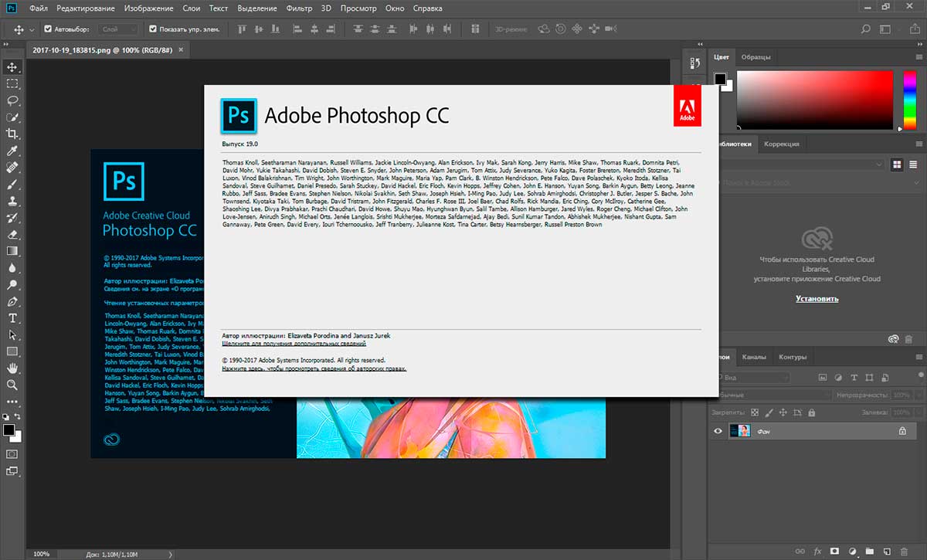Image resolution: width=927 pixels, height=560 pixels.
Task: Add a layer style with fx icon
Action: [817, 552]
